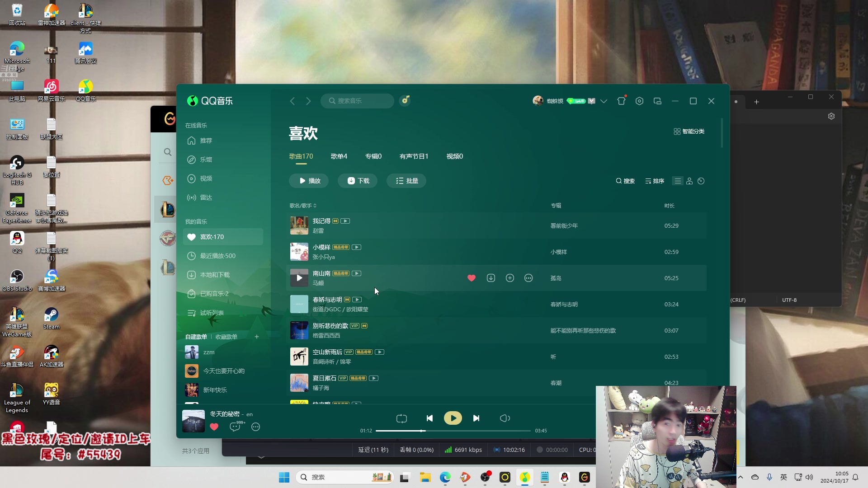Switch to mini player mode icon
Image resolution: width=868 pixels, height=488 pixels.
[x=657, y=101]
